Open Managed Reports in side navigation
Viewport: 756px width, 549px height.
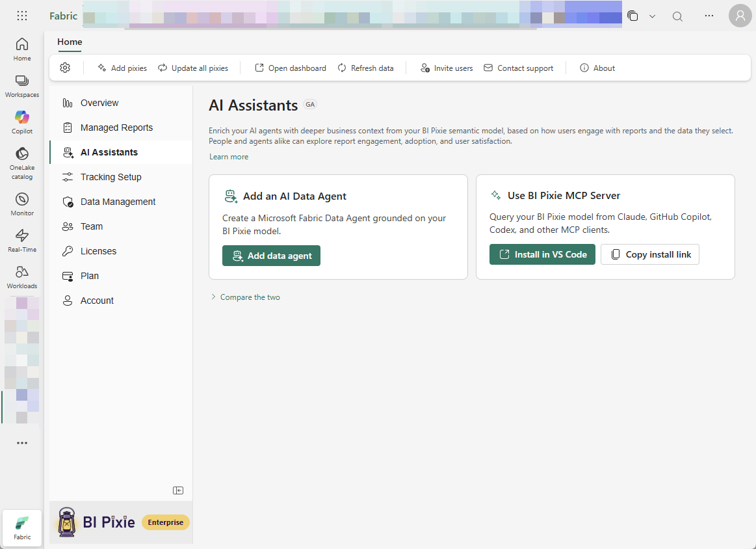(x=121, y=127)
